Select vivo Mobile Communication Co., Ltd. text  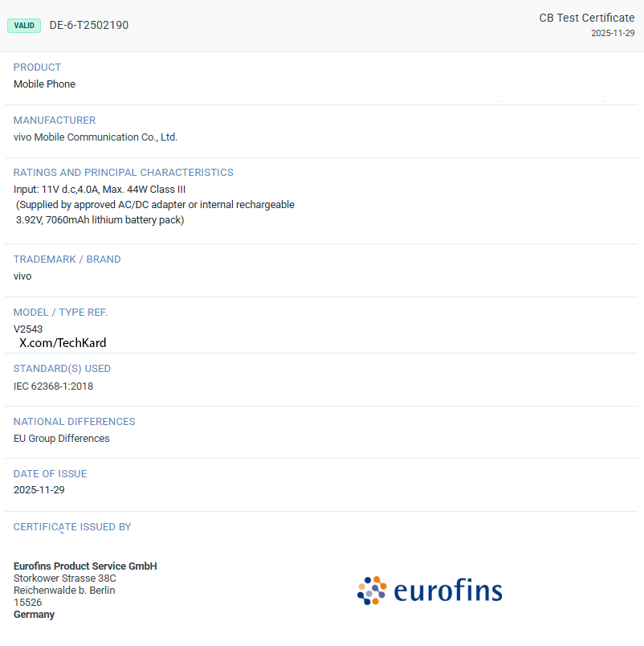pos(96,137)
